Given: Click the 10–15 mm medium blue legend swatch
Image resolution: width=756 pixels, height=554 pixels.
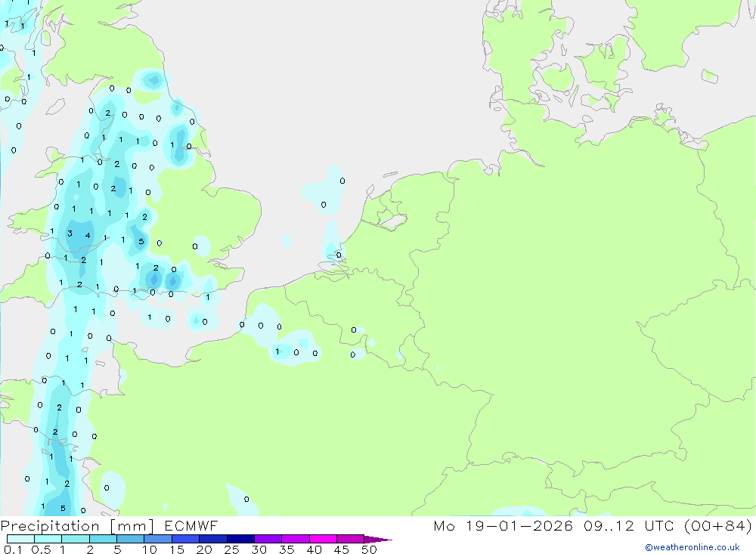Looking at the screenshot, I should [x=158, y=539].
